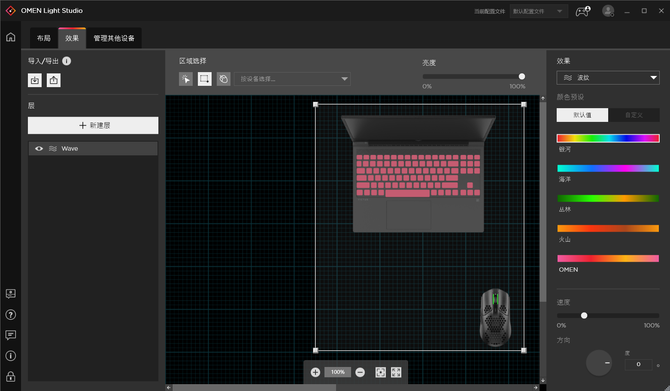
Task: Select the pointer selection tool
Action: pos(186,79)
